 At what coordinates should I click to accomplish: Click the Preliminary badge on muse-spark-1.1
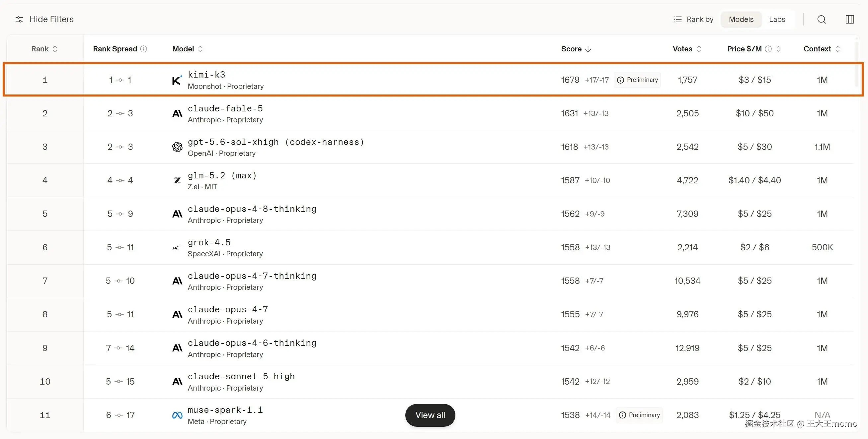tap(639, 415)
